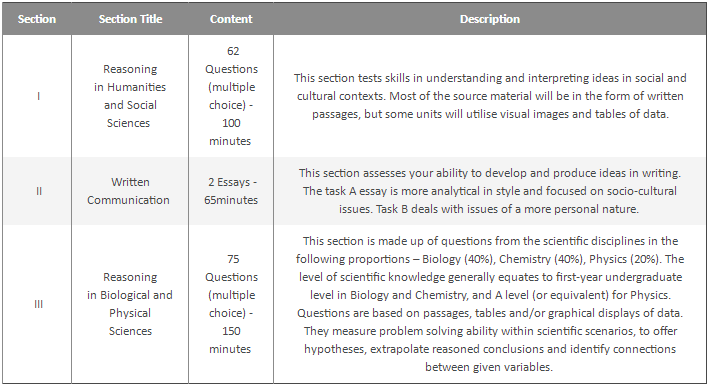Click Reasoning in Biological and Physical Sciences title
The width and height of the screenshot is (709, 386).
click(130, 304)
